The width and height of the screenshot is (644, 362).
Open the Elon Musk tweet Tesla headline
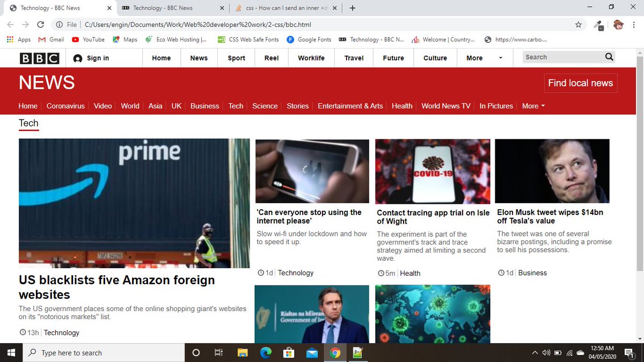550,217
